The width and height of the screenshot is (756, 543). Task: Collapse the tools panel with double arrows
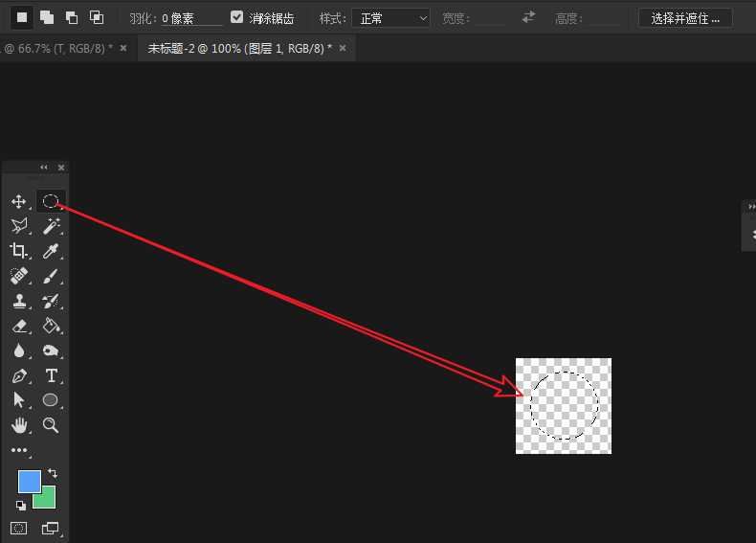click(x=43, y=168)
